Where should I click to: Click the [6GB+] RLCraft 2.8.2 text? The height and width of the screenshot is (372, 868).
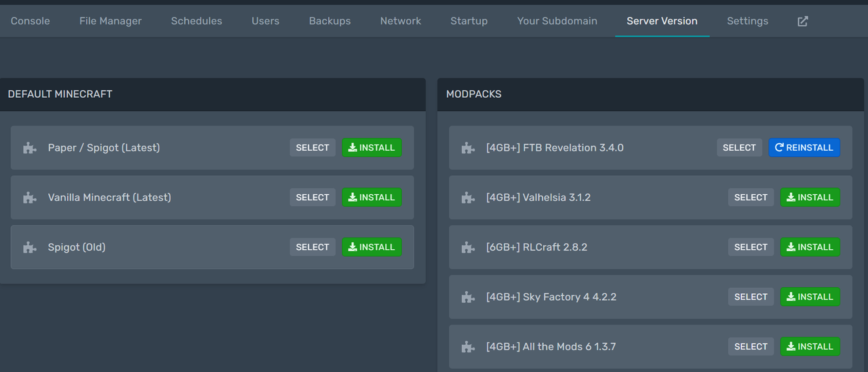(536, 247)
